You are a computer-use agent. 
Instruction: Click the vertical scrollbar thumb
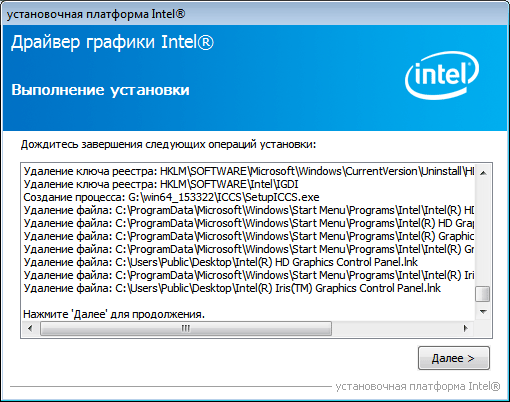pos(482,294)
